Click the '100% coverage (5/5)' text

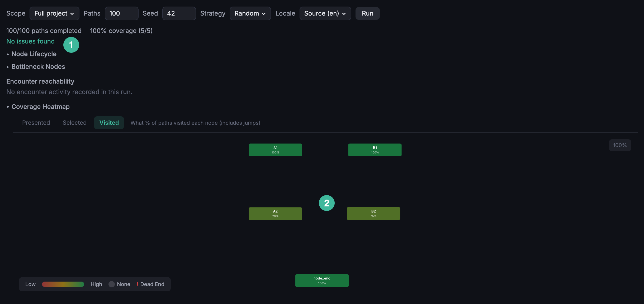121,31
